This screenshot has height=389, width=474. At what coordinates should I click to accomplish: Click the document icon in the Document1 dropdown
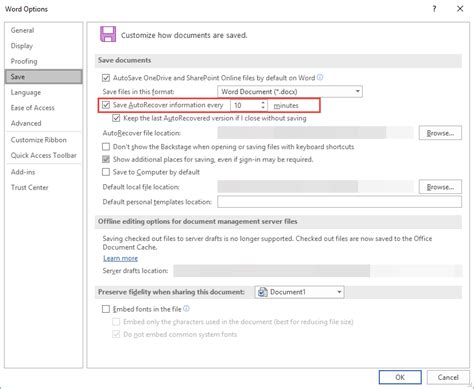pyautogui.click(x=263, y=292)
